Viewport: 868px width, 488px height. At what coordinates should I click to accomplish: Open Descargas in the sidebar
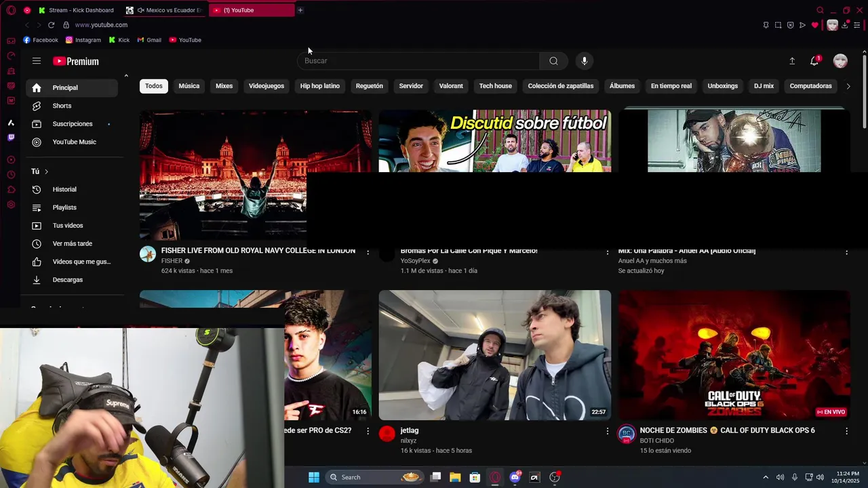tap(72, 280)
